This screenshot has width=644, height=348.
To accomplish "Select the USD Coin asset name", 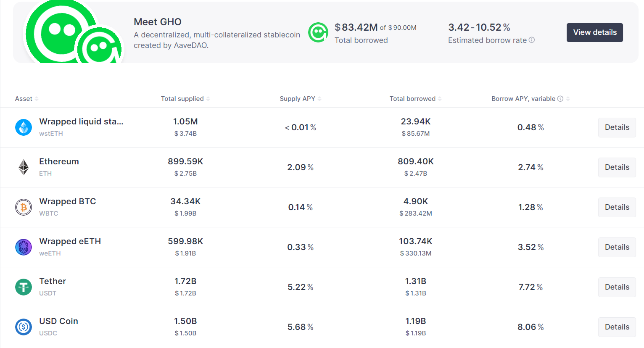I will click(x=58, y=321).
